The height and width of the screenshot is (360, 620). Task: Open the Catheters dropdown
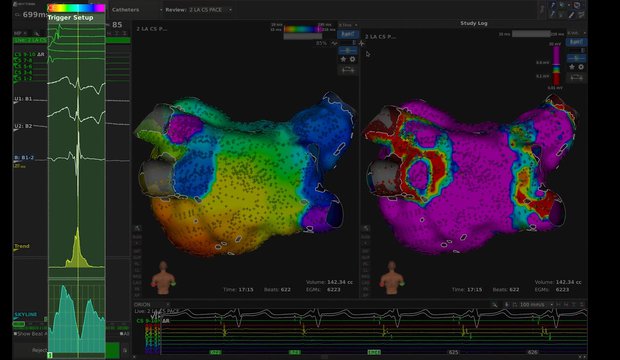pos(137,9)
